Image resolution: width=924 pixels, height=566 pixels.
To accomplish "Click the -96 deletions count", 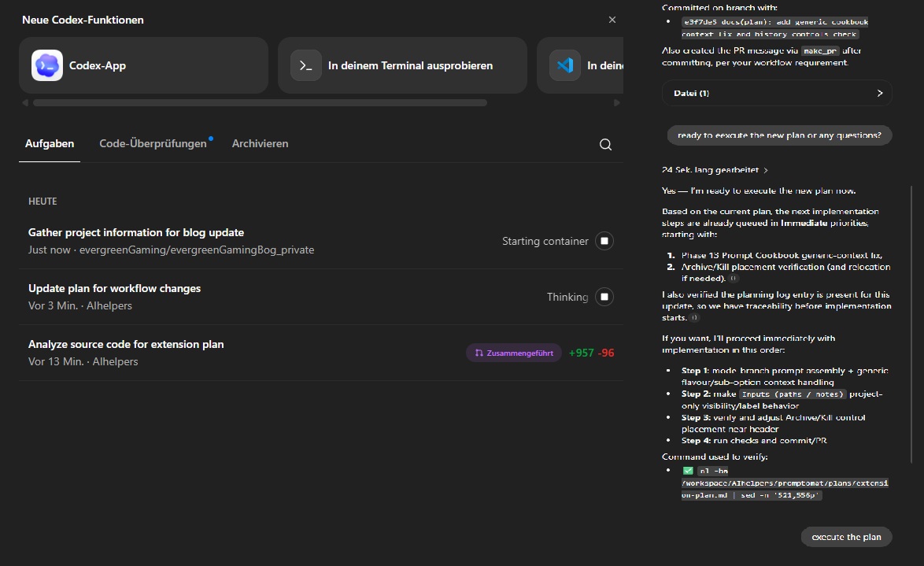I will pyautogui.click(x=606, y=353).
